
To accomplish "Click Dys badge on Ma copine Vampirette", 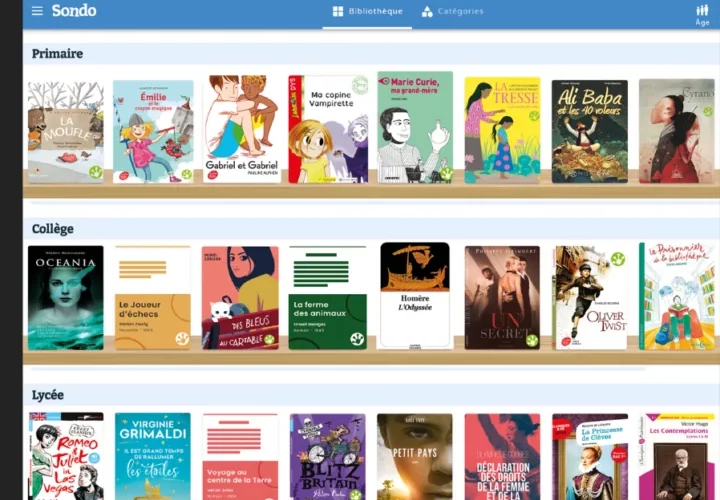I will coord(360,85).
